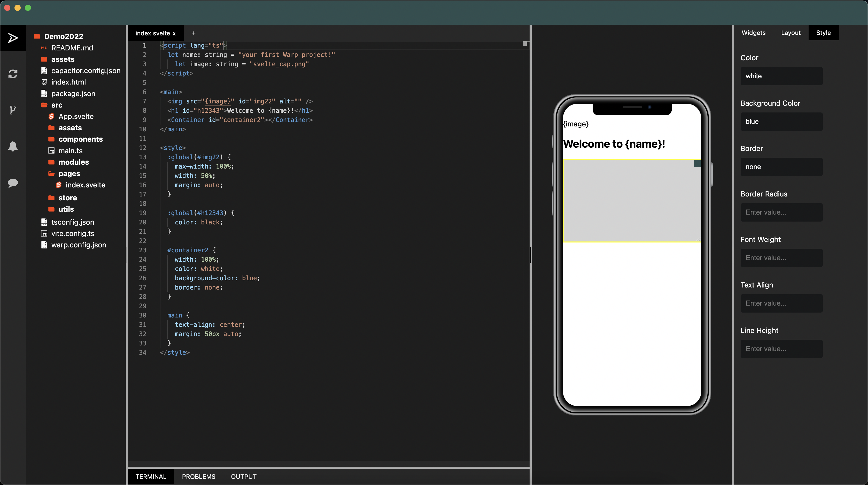The height and width of the screenshot is (485, 868).
Task: Open capacitor.config.json file
Action: tap(86, 71)
